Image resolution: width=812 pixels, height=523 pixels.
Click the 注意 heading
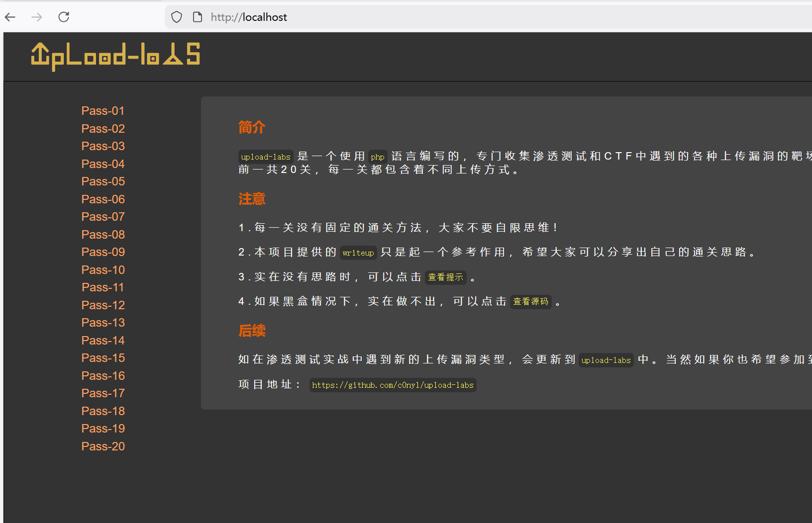(252, 199)
